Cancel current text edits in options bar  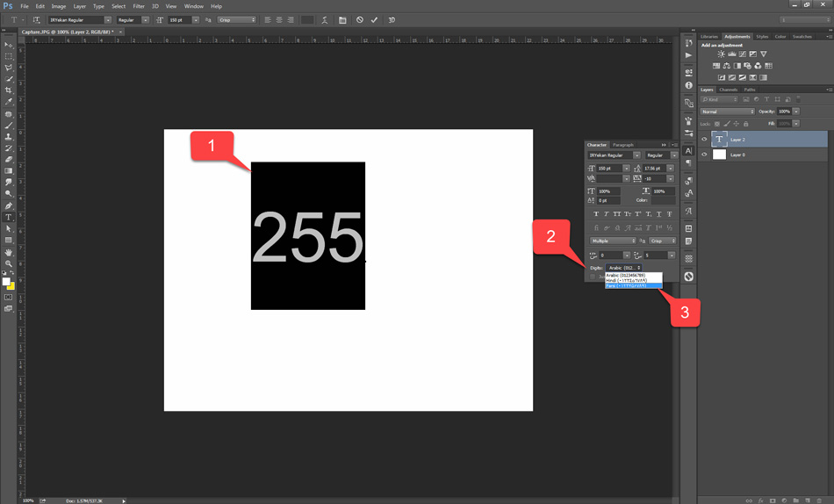(359, 20)
